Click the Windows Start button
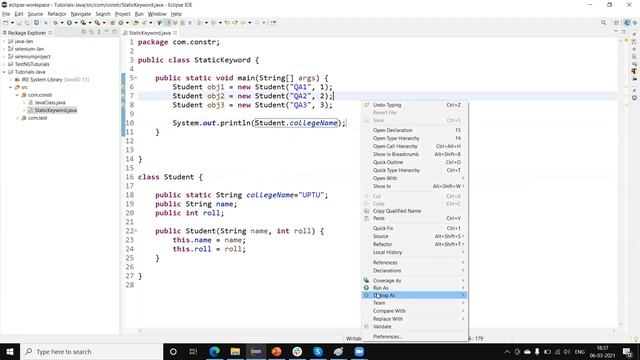 [x=10, y=351]
